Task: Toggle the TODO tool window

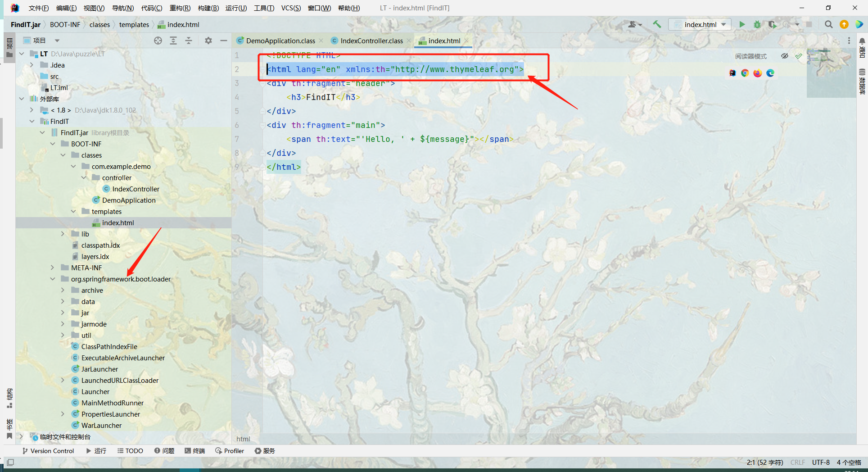Action: [x=130, y=451]
